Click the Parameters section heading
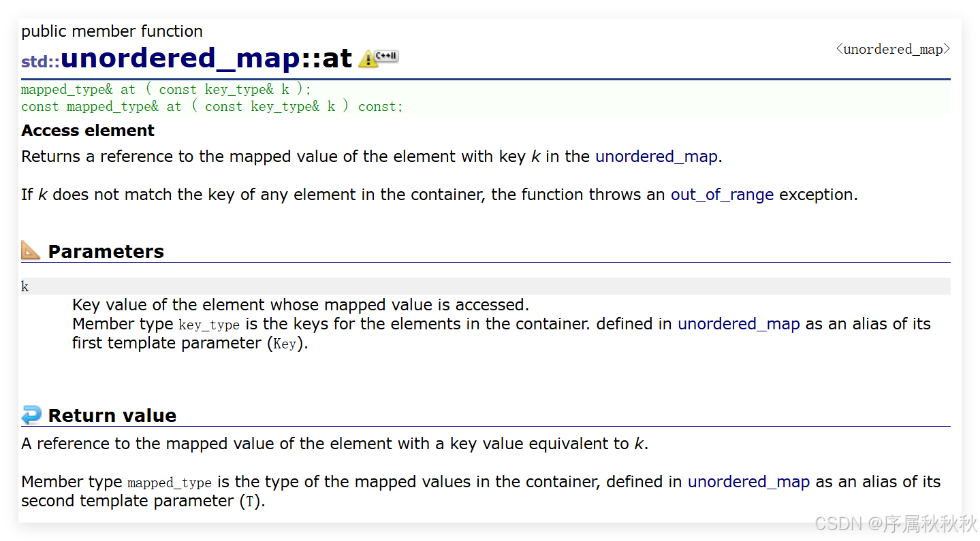980x541 pixels. click(x=106, y=251)
